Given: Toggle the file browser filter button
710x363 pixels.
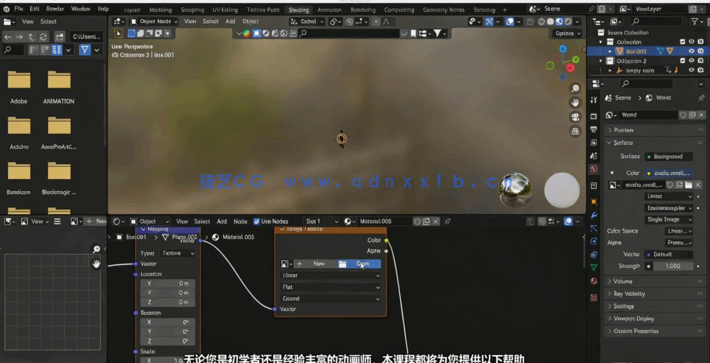Looking at the screenshot, I should pyautogui.click(x=85, y=50).
